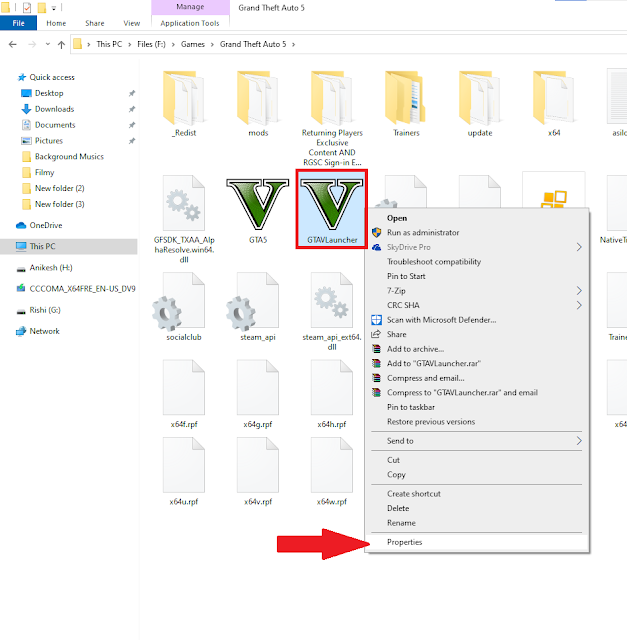
Task: Expand the 7-Zip submenu arrow
Action: [x=579, y=291]
